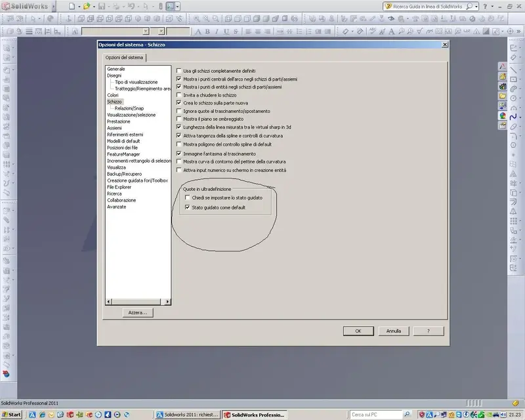Open the New document dropdown arrow

[x=79, y=7]
